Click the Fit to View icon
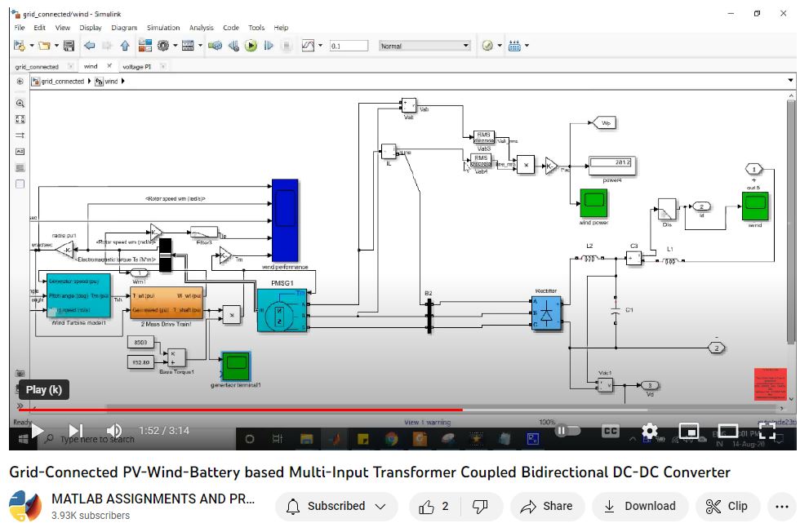The width and height of the screenshot is (809, 532). point(20,119)
